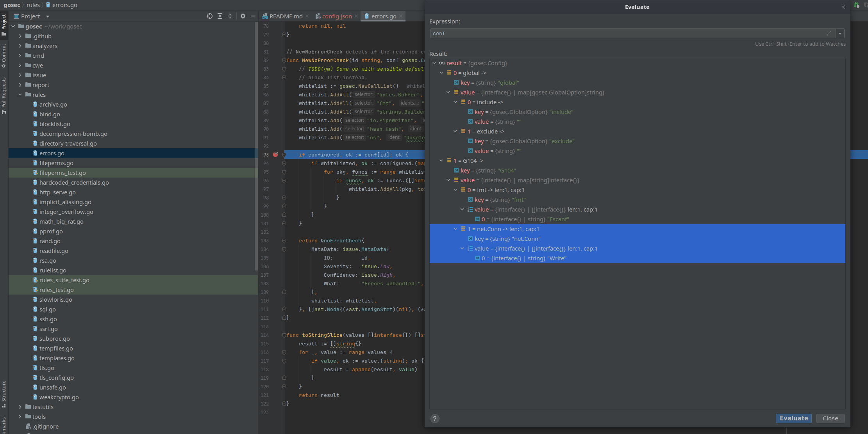Click the Expand All tree icon
Image resolution: width=868 pixels, height=434 pixels.
pyautogui.click(x=220, y=16)
